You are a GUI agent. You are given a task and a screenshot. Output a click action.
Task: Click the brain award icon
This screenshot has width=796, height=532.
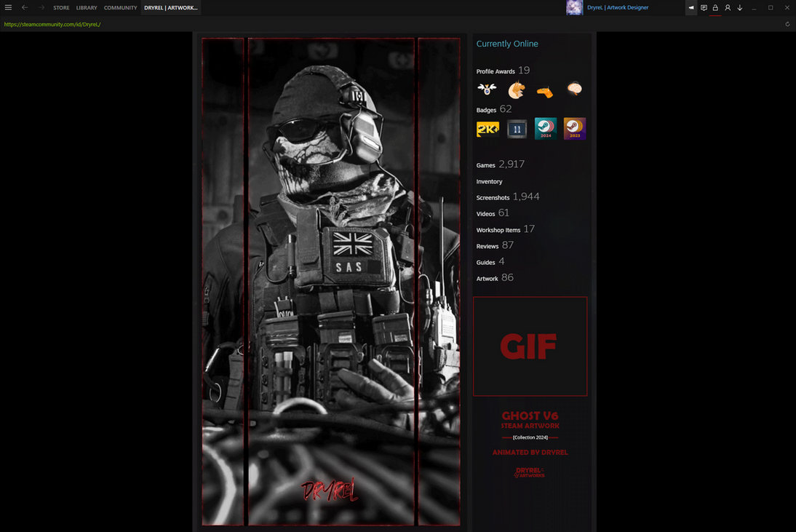574,89
